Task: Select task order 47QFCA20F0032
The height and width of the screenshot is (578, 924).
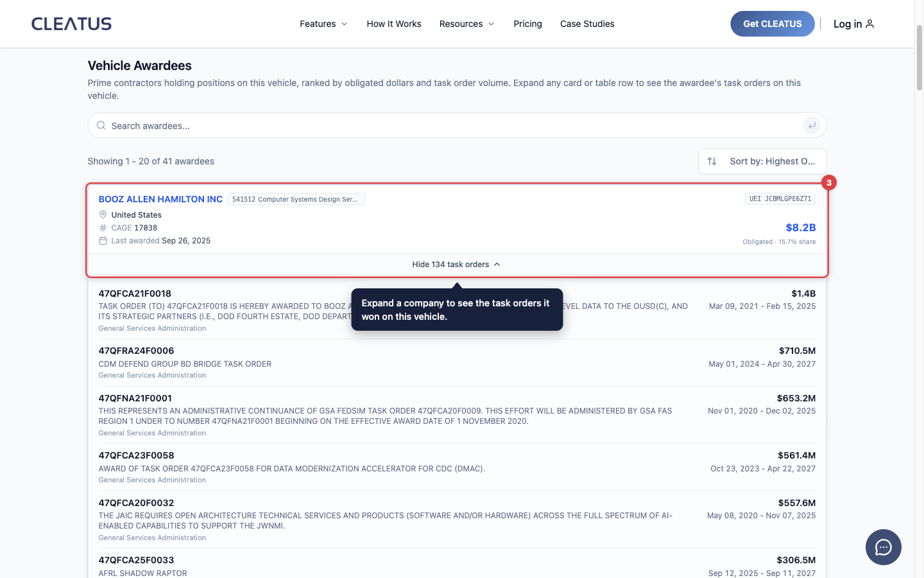Action: pyautogui.click(x=136, y=503)
